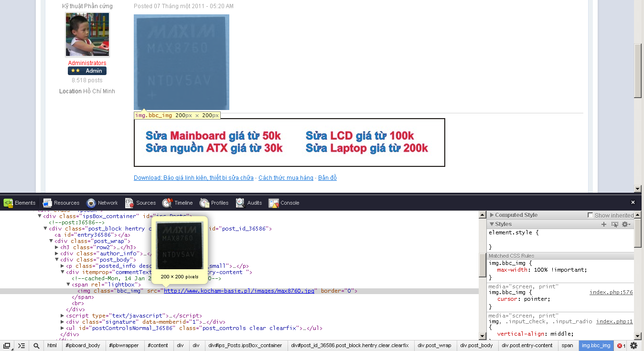Open Styles pane gear dropdown

pos(626,224)
